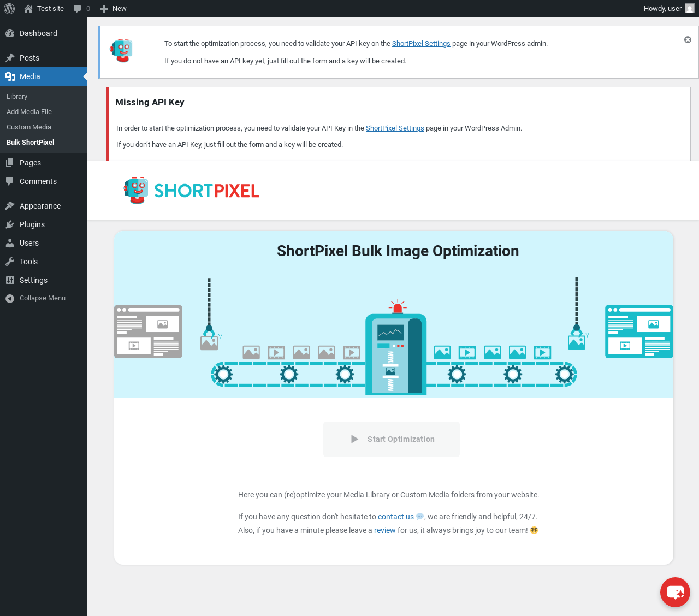Open the Media menu item
Image resolution: width=699 pixels, height=616 pixels.
click(x=44, y=76)
